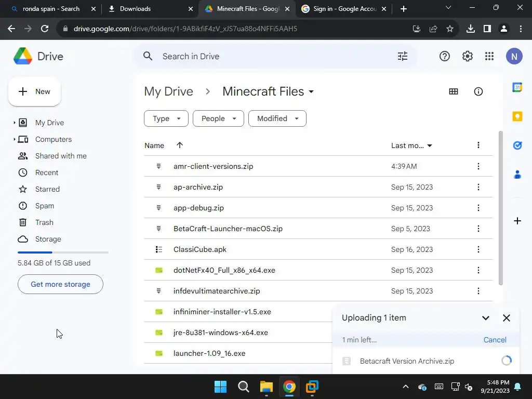The height and width of the screenshot is (399, 532).
Task: Open Google Calendar side panel
Action: [x=517, y=87]
